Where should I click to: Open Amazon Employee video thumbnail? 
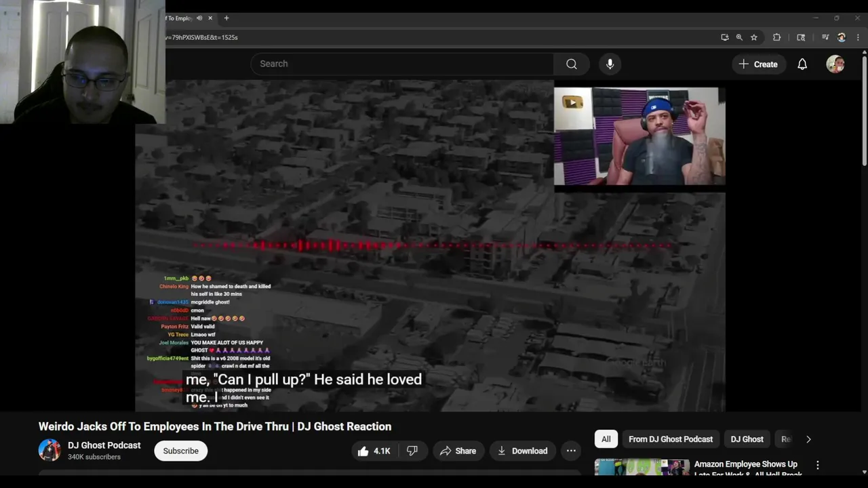click(x=642, y=467)
